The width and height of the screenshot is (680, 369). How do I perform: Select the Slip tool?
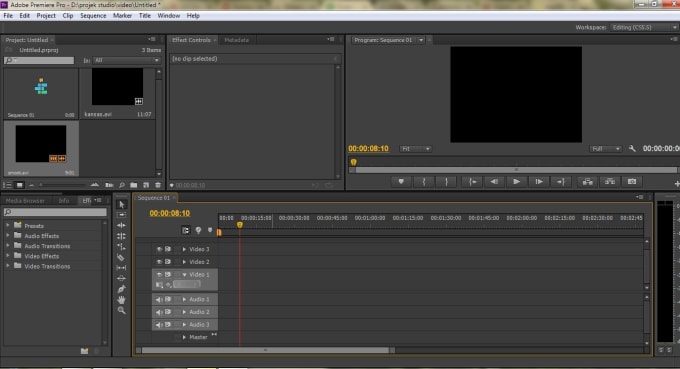(121, 268)
